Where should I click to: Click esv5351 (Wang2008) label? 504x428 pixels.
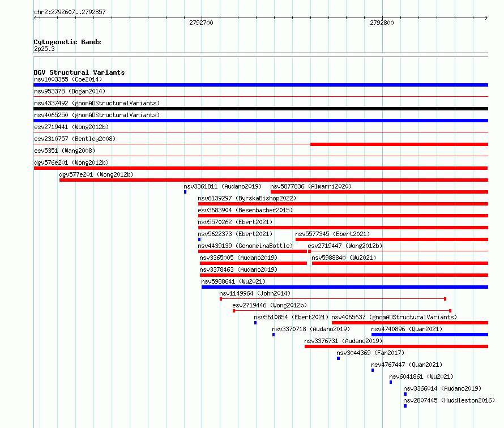coord(65,151)
